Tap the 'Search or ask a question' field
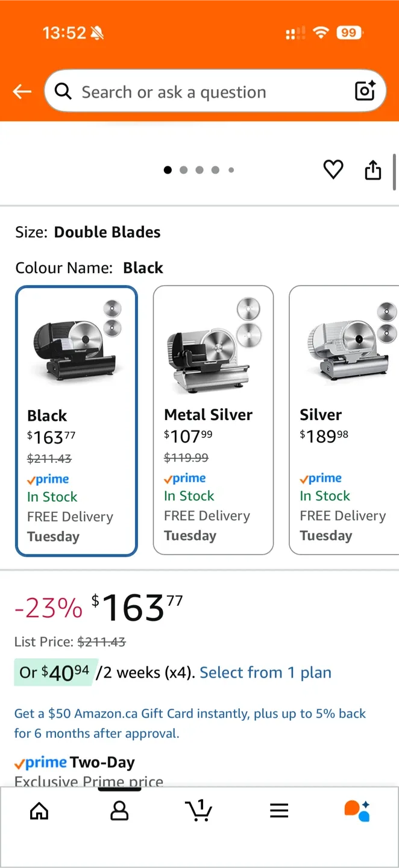 199,92
